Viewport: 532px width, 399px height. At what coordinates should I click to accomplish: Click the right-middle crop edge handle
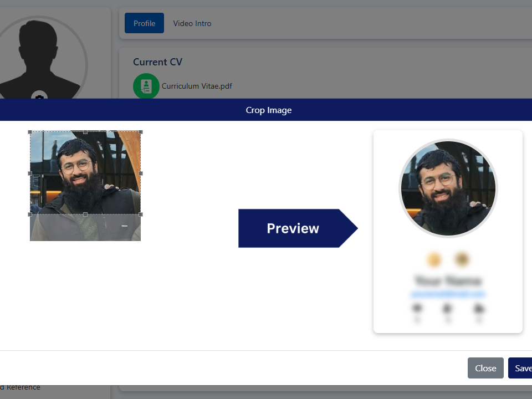(x=141, y=173)
